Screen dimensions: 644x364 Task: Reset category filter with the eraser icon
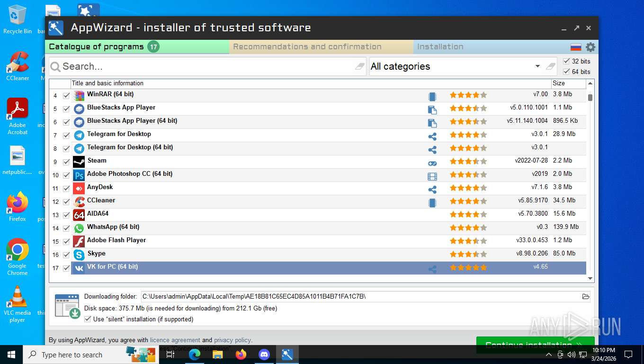click(x=550, y=66)
